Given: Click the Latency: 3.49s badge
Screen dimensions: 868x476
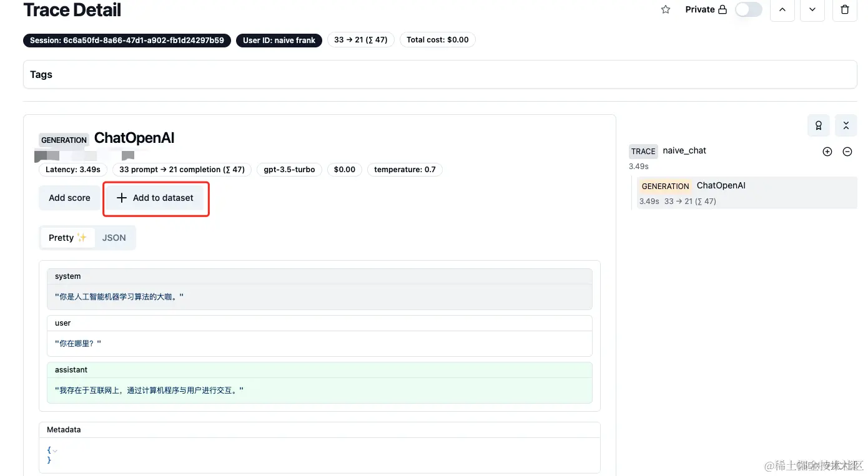Looking at the screenshot, I should pyautogui.click(x=73, y=170).
